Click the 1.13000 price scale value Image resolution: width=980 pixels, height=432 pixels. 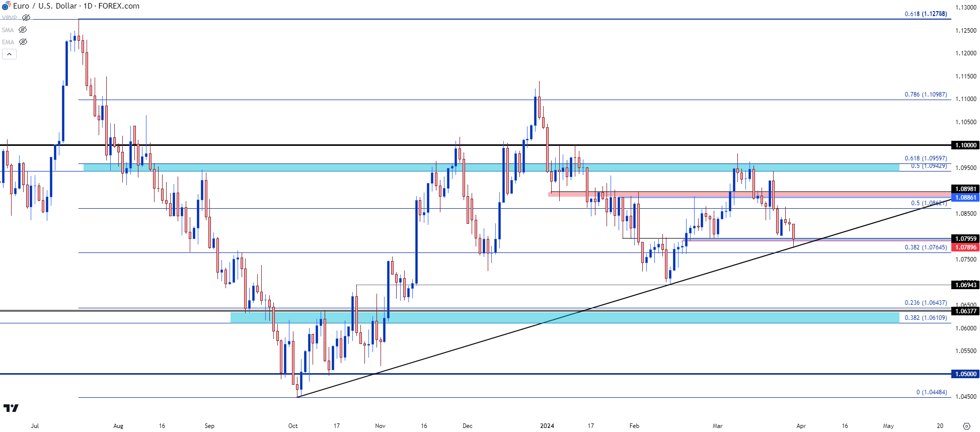click(x=966, y=8)
